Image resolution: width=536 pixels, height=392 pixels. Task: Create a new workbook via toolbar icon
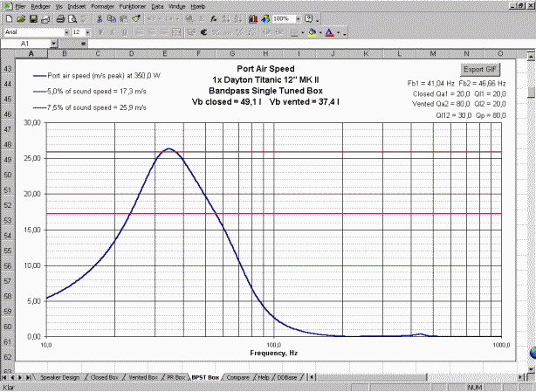pyautogui.click(x=10, y=18)
